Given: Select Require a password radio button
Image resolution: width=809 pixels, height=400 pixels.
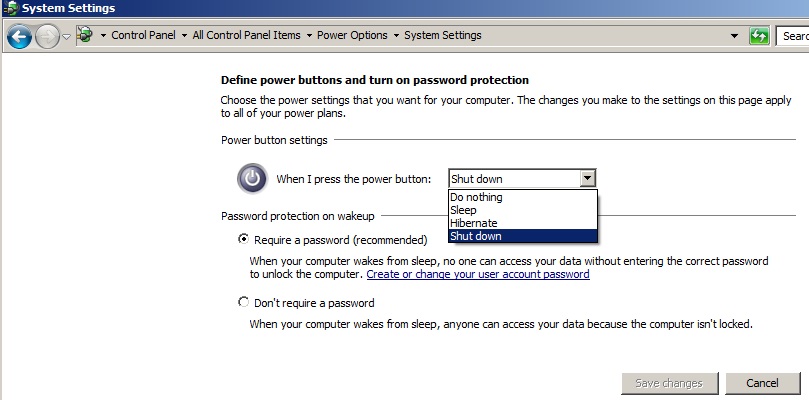Looking at the screenshot, I should tap(243, 239).
